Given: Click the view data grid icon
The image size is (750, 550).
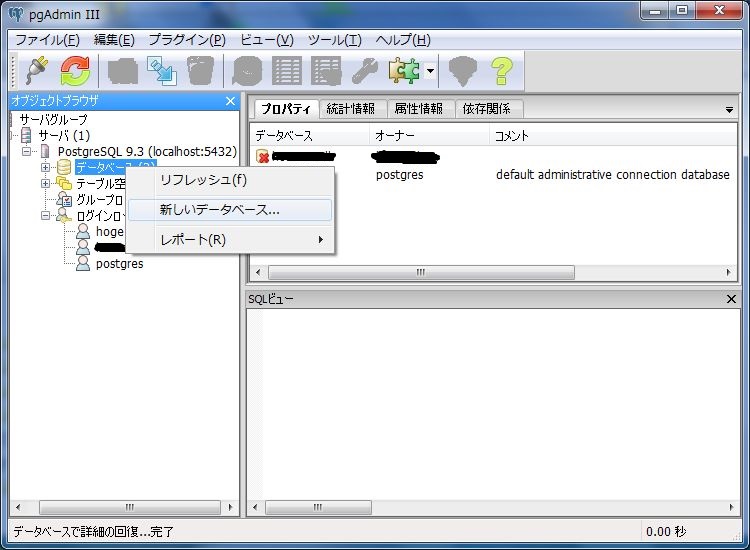Looking at the screenshot, I should click(287, 71).
